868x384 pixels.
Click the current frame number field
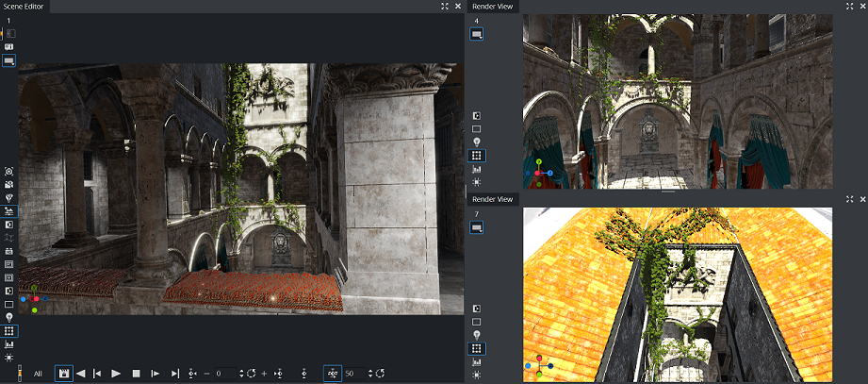(224, 374)
